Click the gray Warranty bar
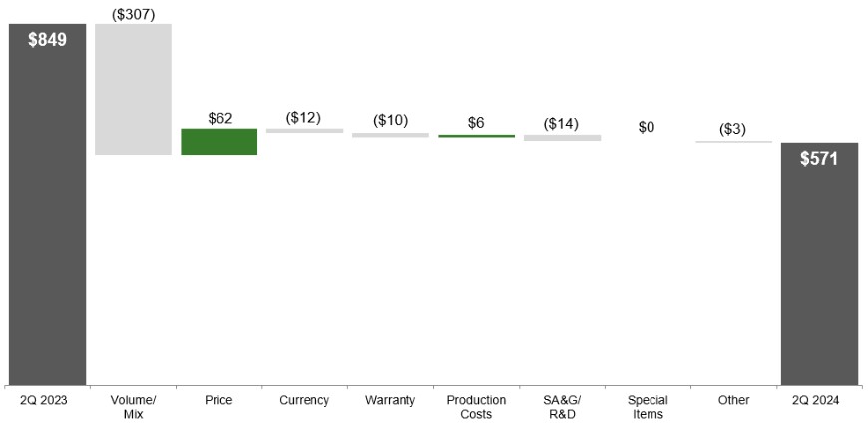This screenshot has width=868, height=429. (x=390, y=134)
